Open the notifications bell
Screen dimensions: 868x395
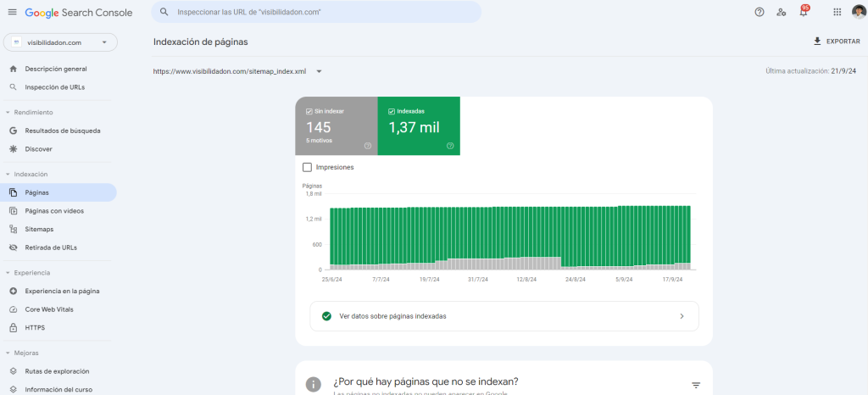(x=803, y=12)
